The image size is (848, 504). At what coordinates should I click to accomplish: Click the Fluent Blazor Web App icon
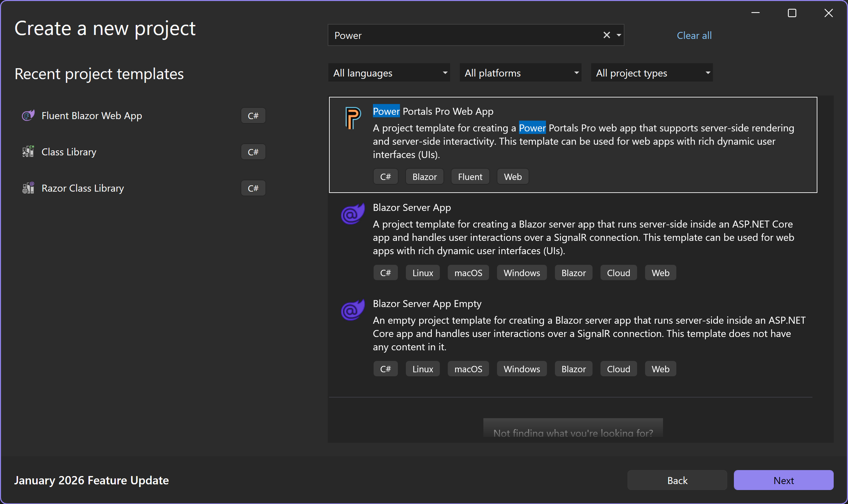[x=28, y=115]
